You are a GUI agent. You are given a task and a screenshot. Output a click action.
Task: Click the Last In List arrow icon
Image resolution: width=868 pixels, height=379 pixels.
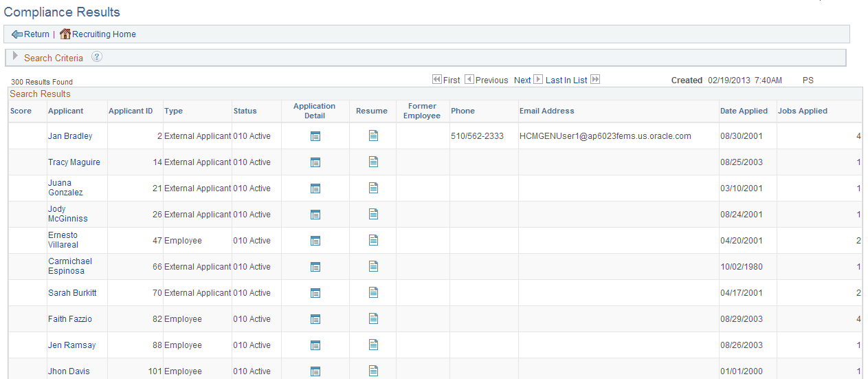tap(595, 80)
